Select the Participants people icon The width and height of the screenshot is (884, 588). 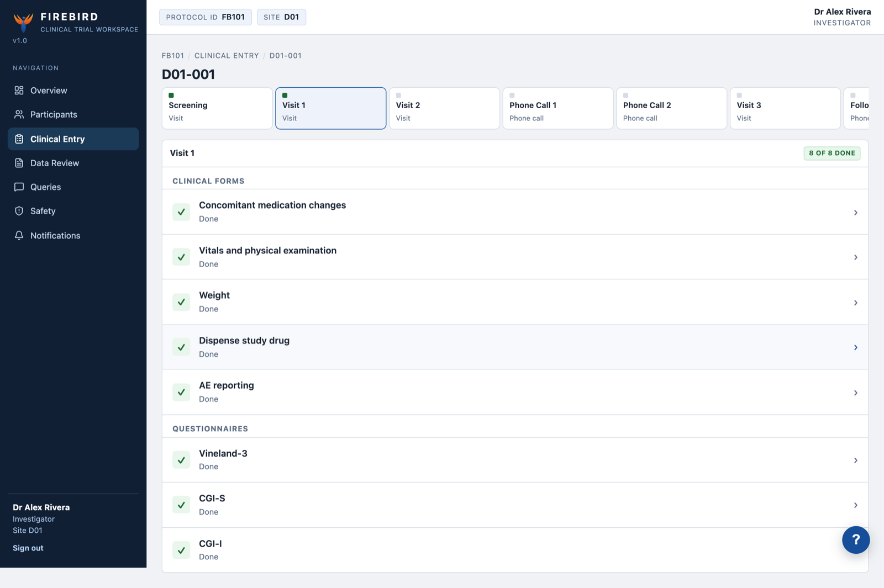pyautogui.click(x=19, y=114)
